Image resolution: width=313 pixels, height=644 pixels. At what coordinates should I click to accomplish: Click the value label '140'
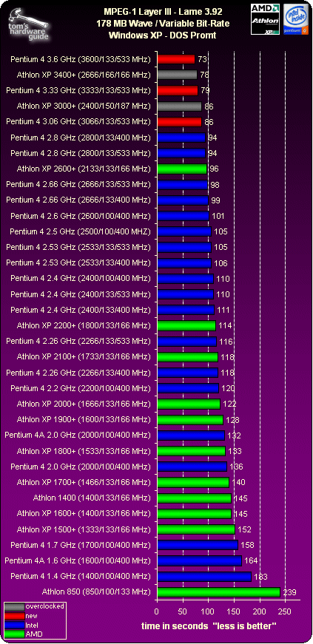click(x=238, y=483)
